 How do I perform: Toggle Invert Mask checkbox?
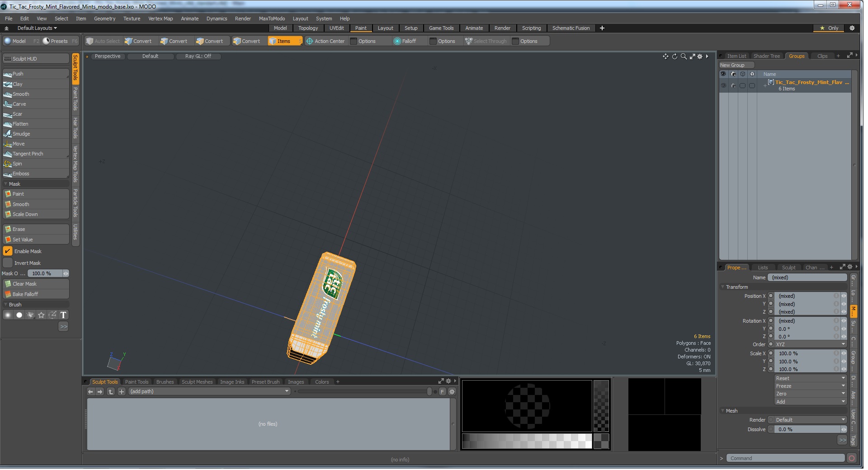(8, 263)
